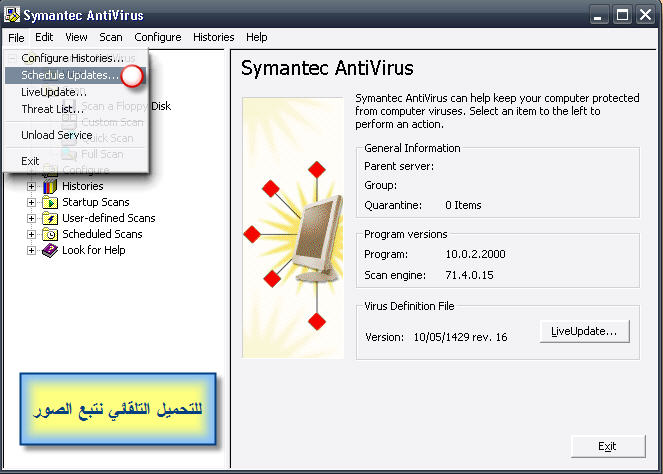Click the Look for Help book icon
The image size is (663, 474).
click(x=50, y=250)
